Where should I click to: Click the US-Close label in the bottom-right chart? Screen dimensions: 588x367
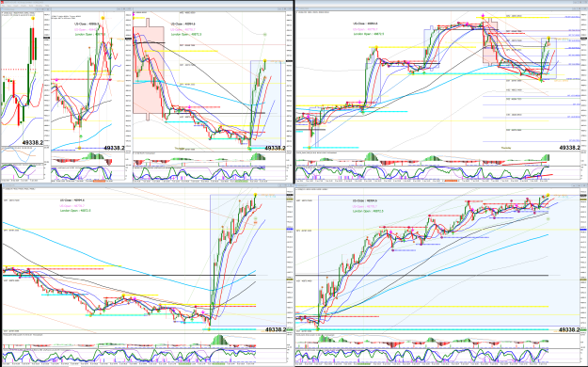pyautogui.click(x=364, y=200)
